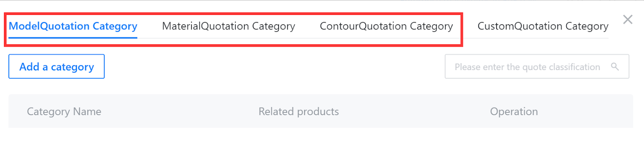Select the blue underlined active tab
644x149 pixels.
coord(73,26)
